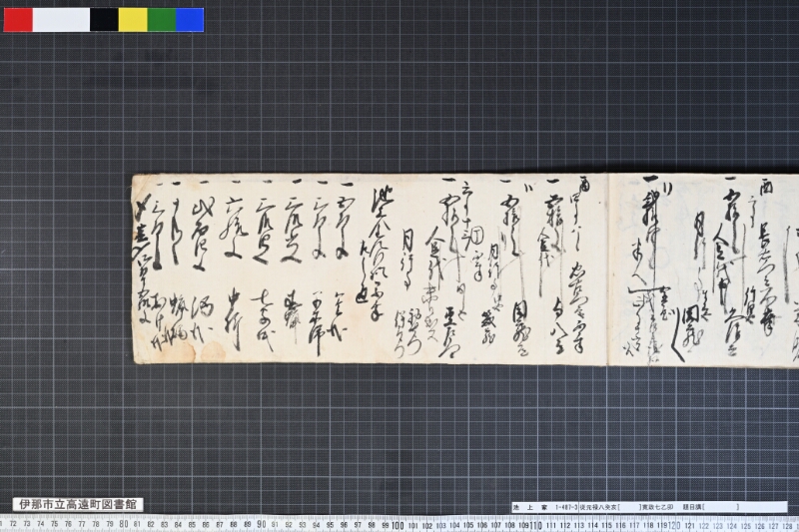799x532 pixels.
Task: Click the number 110 on the ruler
Action: tap(535, 525)
